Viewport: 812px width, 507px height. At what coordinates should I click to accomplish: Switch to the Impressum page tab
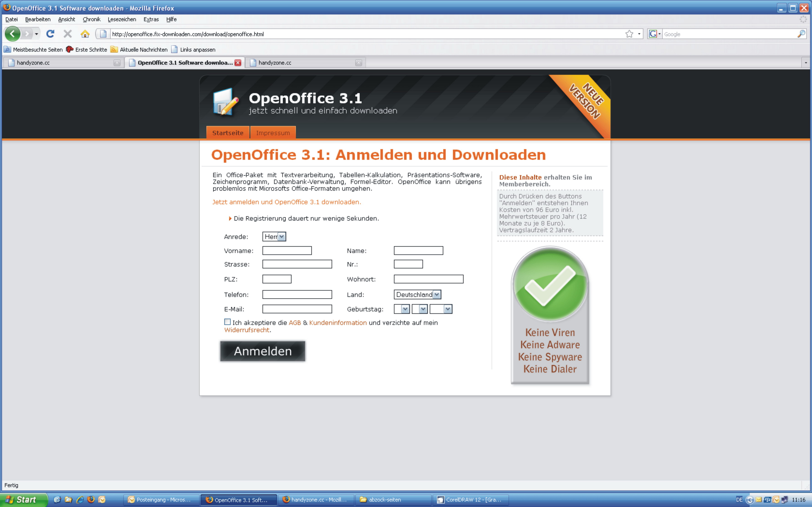coord(273,133)
